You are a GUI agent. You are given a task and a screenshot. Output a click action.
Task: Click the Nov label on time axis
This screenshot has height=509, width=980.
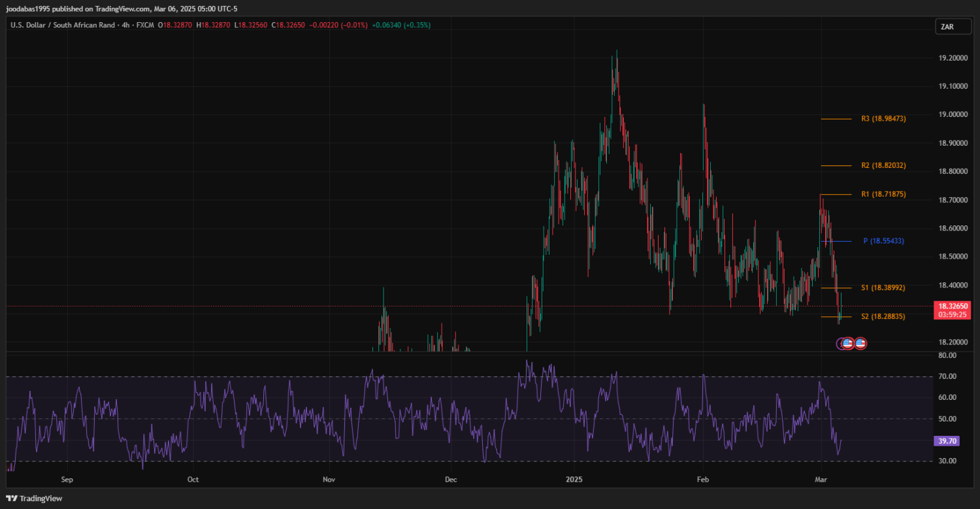click(x=329, y=479)
